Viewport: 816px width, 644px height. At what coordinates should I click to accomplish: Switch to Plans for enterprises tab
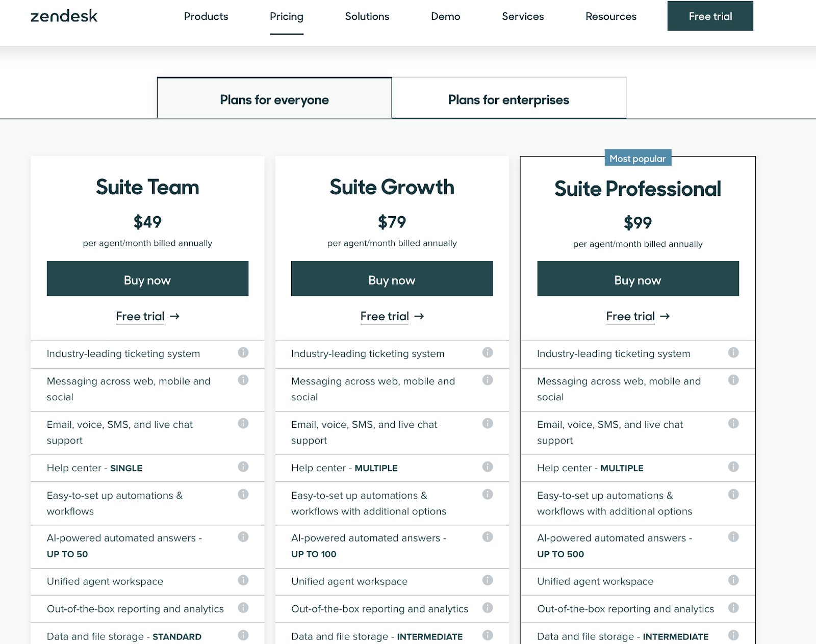coord(509,98)
